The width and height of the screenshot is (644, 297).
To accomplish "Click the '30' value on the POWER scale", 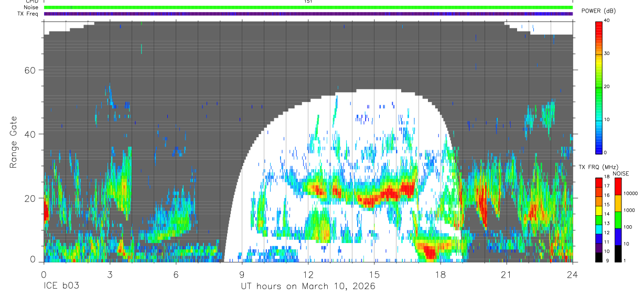I will (607, 53).
